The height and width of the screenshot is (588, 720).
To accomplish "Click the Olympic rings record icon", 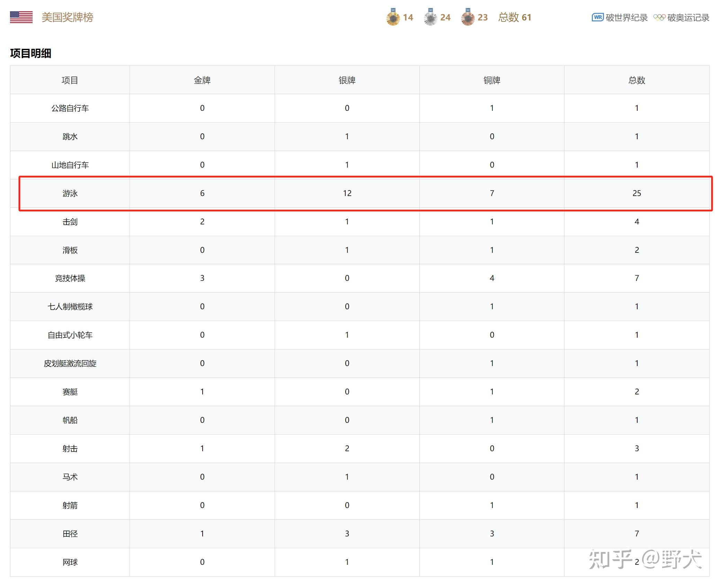I will [x=659, y=17].
